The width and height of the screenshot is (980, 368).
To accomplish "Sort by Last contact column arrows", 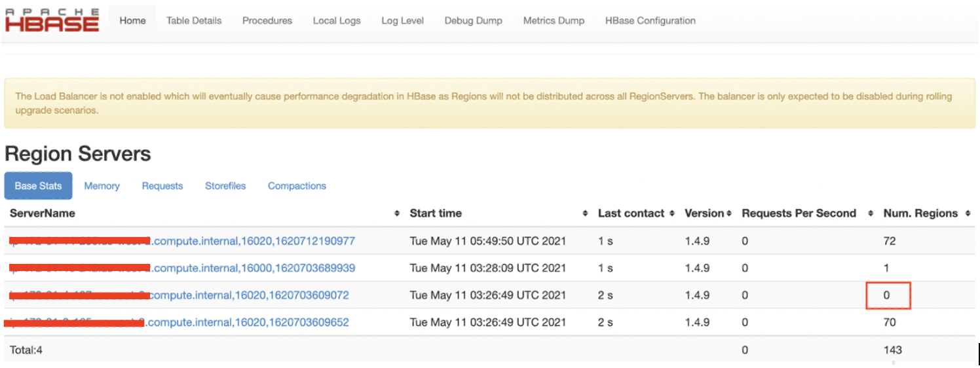I will (671, 213).
